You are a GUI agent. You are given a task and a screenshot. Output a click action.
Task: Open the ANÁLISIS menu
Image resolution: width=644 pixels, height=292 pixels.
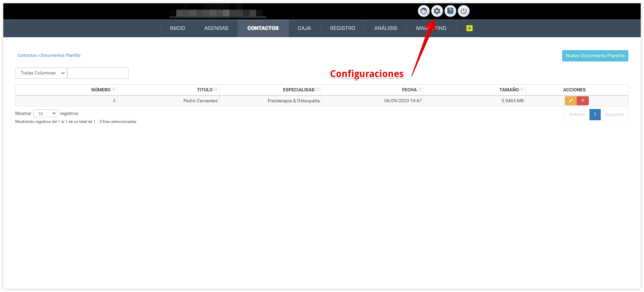click(x=386, y=28)
